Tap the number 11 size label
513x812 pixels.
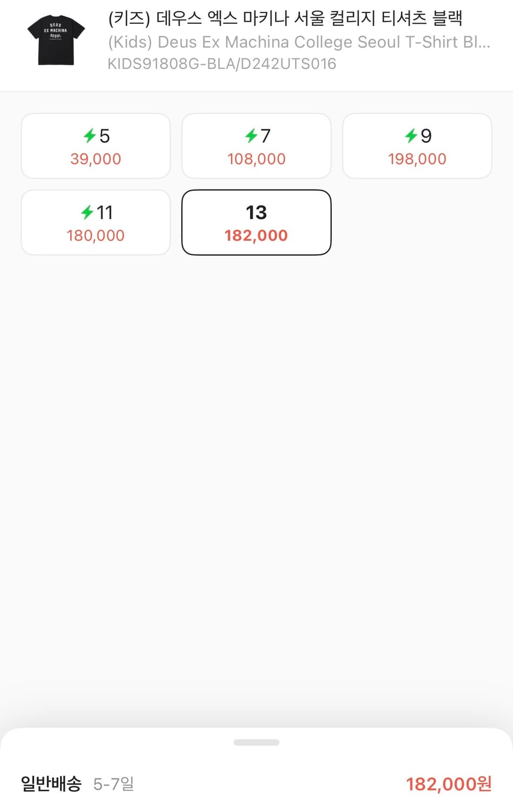104,212
